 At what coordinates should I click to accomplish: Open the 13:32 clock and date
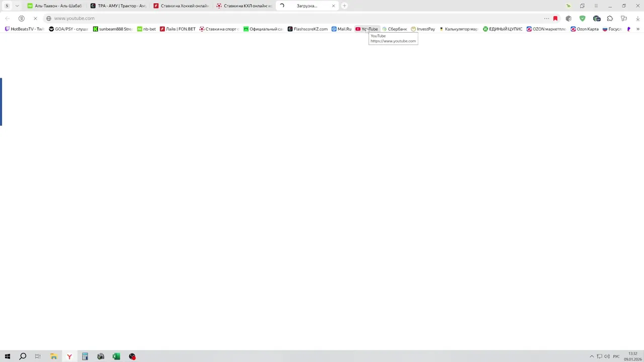[x=632, y=356]
